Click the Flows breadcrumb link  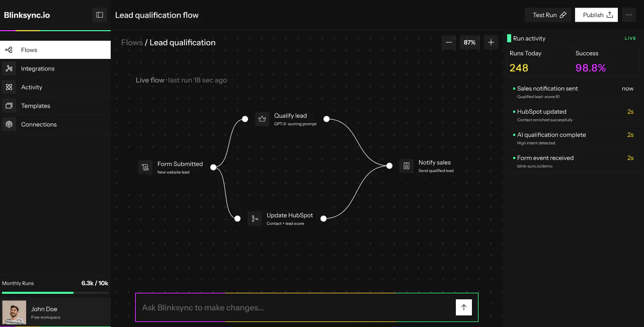pos(132,43)
